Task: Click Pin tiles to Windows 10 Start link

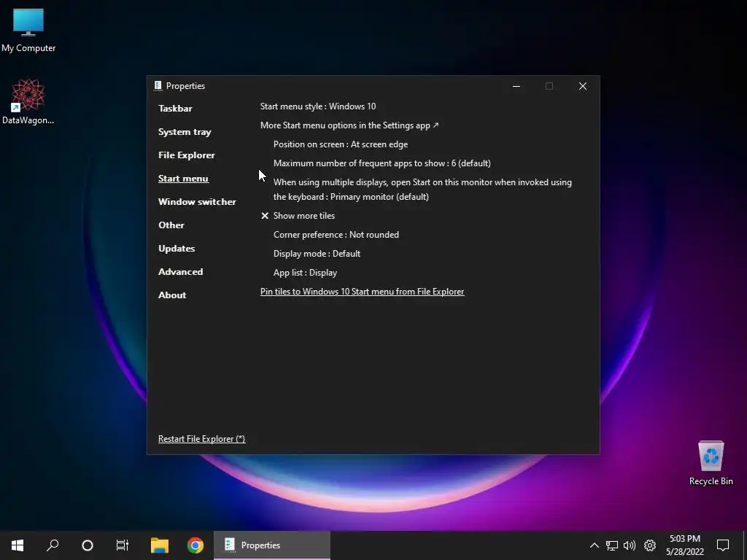Action: pos(362,292)
